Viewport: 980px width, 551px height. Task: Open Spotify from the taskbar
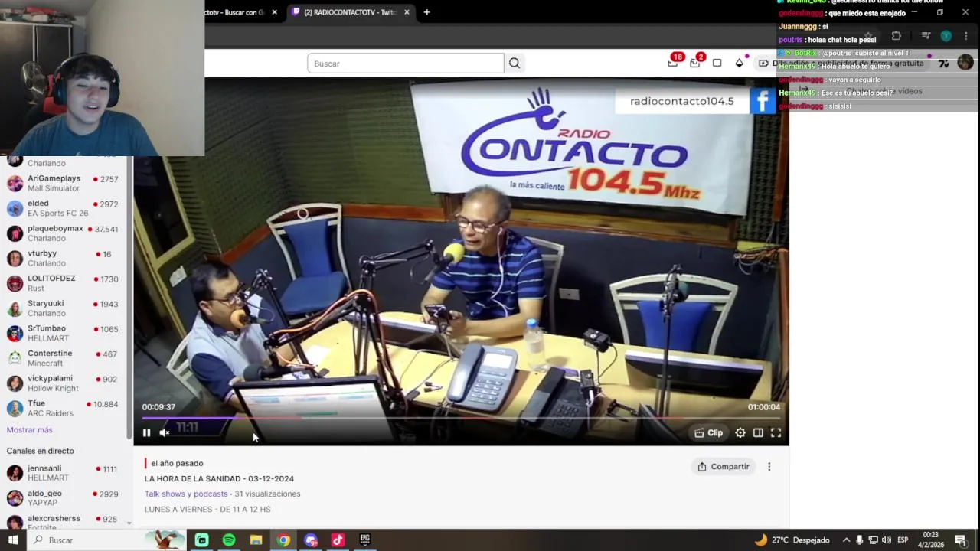(x=229, y=540)
